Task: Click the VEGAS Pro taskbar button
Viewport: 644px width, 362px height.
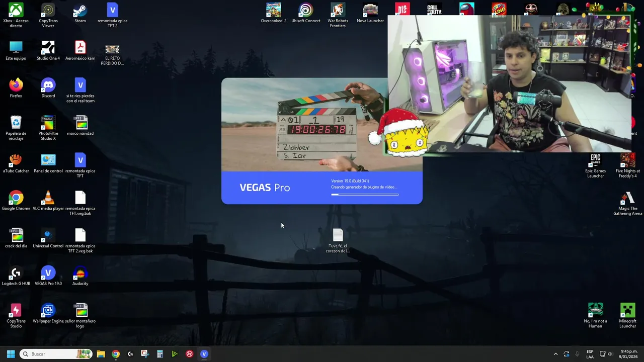Action: pyautogui.click(x=204, y=354)
